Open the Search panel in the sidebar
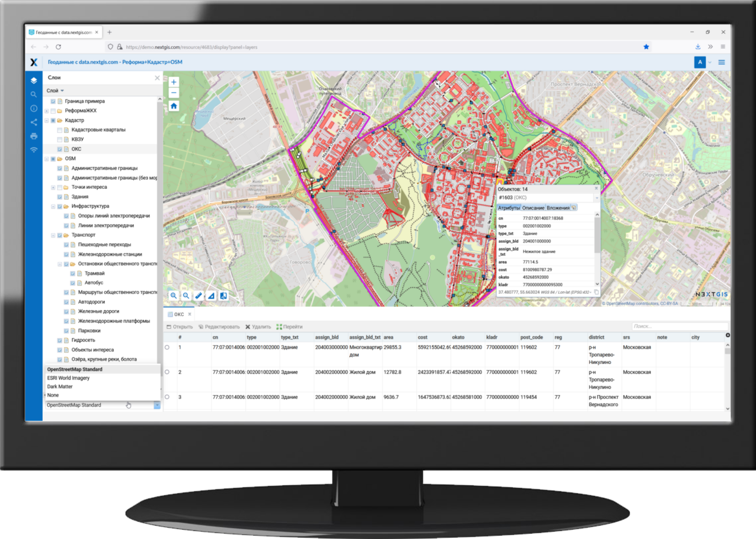 [34, 95]
